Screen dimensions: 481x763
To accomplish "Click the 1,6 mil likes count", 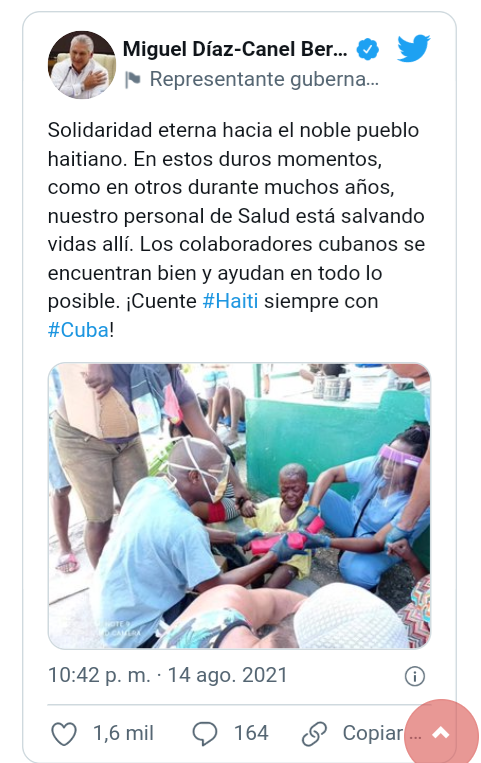I will pyautogui.click(x=123, y=733).
